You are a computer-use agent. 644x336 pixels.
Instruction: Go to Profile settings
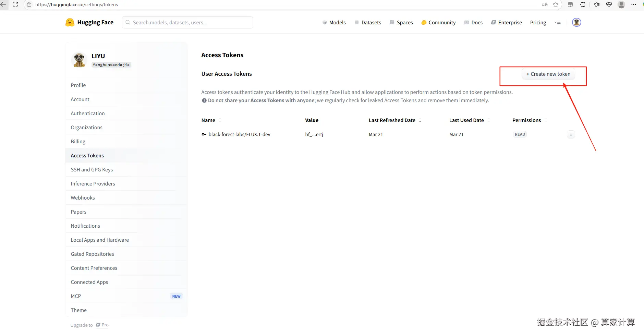(x=126, y=85)
